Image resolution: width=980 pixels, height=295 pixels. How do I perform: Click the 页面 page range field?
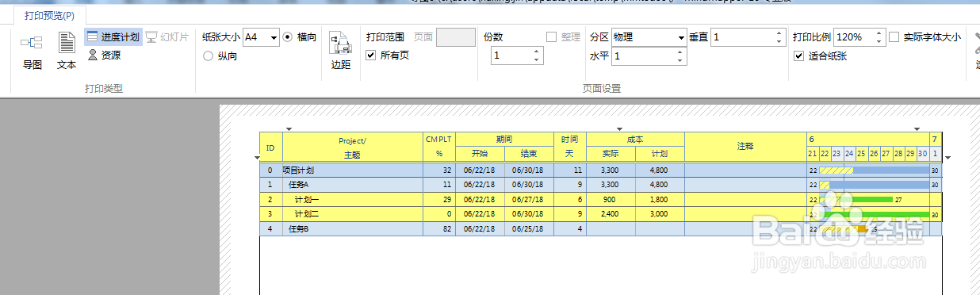[456, 36]
